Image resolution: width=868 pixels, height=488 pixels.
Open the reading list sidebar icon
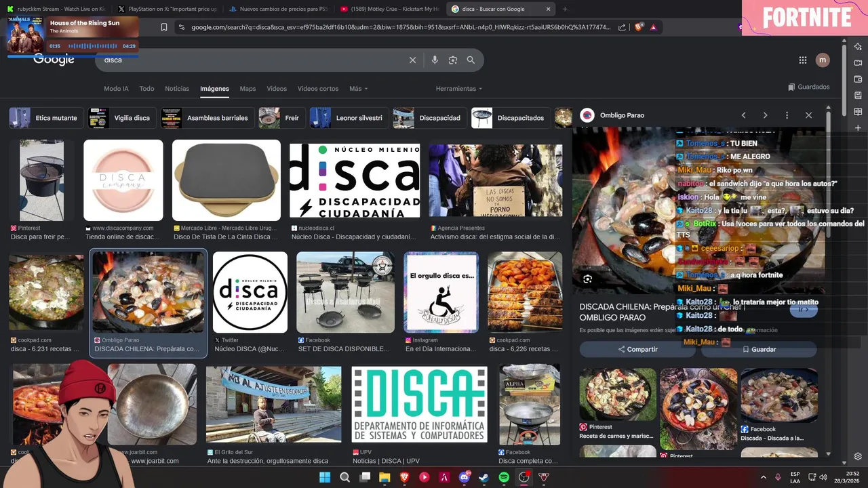point(858,112)
